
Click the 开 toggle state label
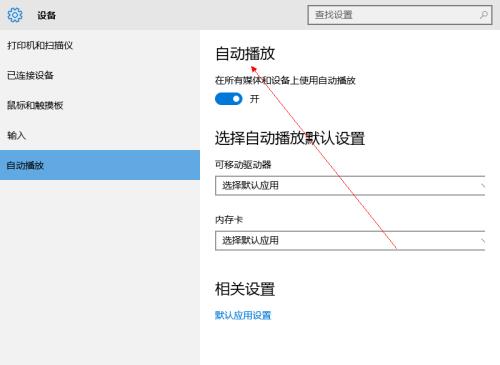coord(255,99)
